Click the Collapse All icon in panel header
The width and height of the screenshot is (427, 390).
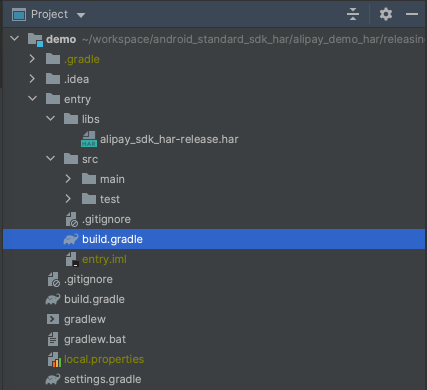coord(353,14)
